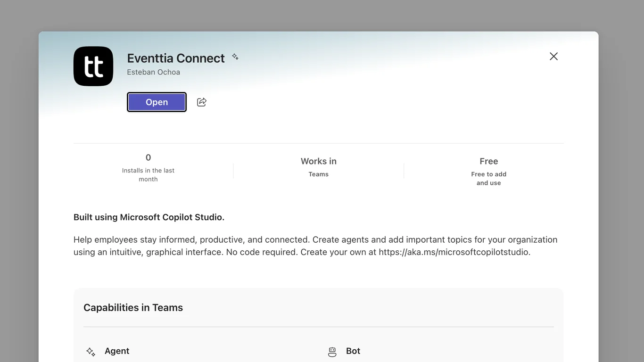Click the "Capabilities in Teams" heading
Image resolution: width=644 pixels, height=362 pixels.
tap(133, 308)
